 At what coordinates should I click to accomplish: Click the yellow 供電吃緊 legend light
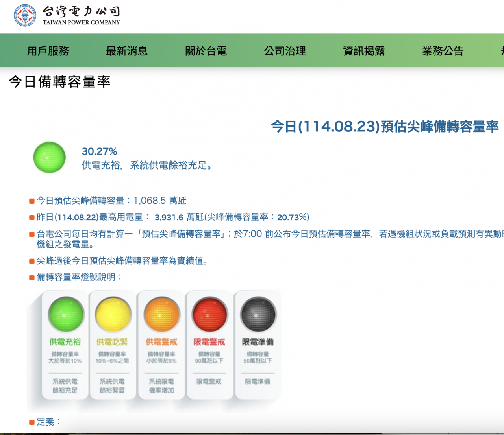[x=113, y=315]
